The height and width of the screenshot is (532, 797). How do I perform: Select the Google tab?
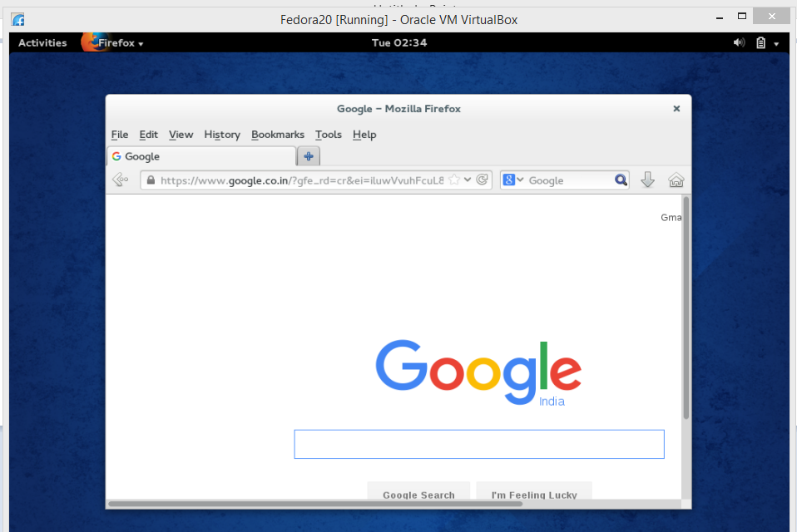coord(201,156)
